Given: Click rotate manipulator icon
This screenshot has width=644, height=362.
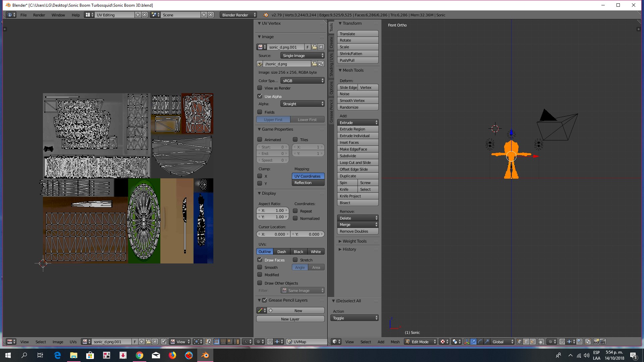Looking at the screenshot, I should click(480, 342).
